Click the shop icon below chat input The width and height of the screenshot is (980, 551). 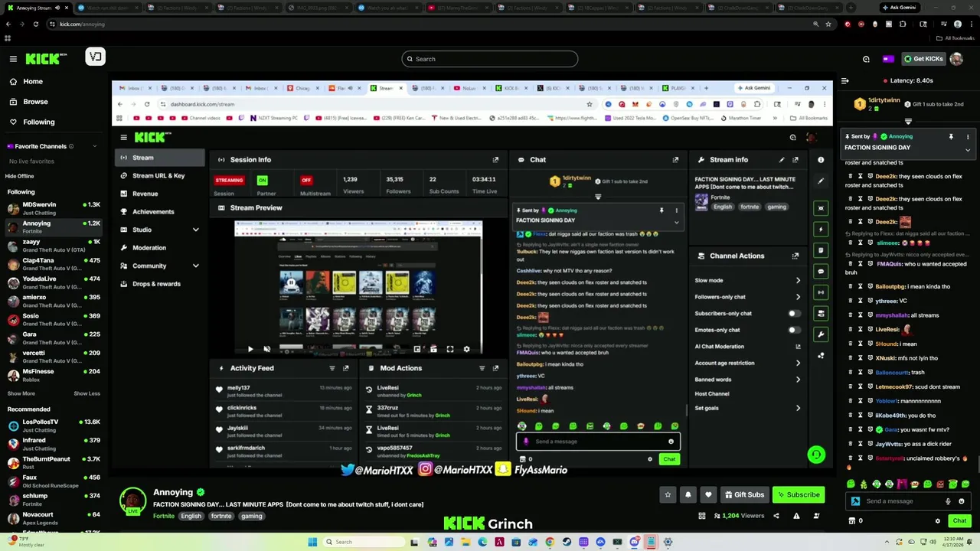pyautogui.click(x=852, y=521)
